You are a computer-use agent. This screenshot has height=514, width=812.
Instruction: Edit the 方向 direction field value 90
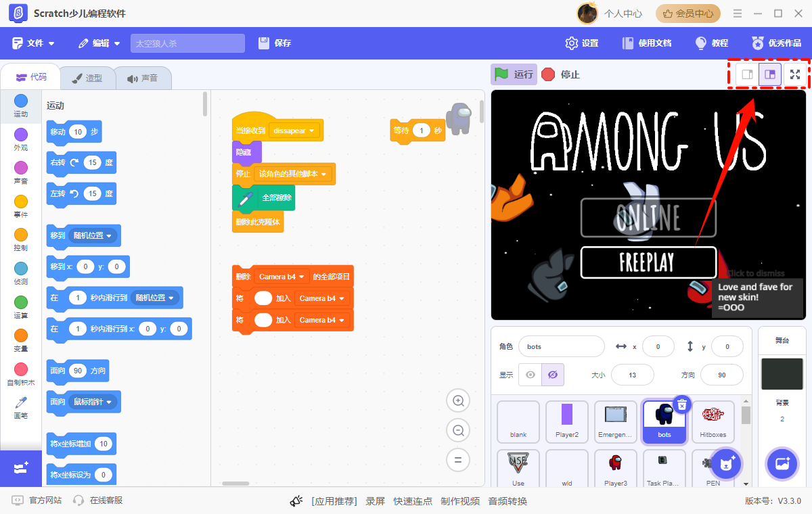[722, 375]
